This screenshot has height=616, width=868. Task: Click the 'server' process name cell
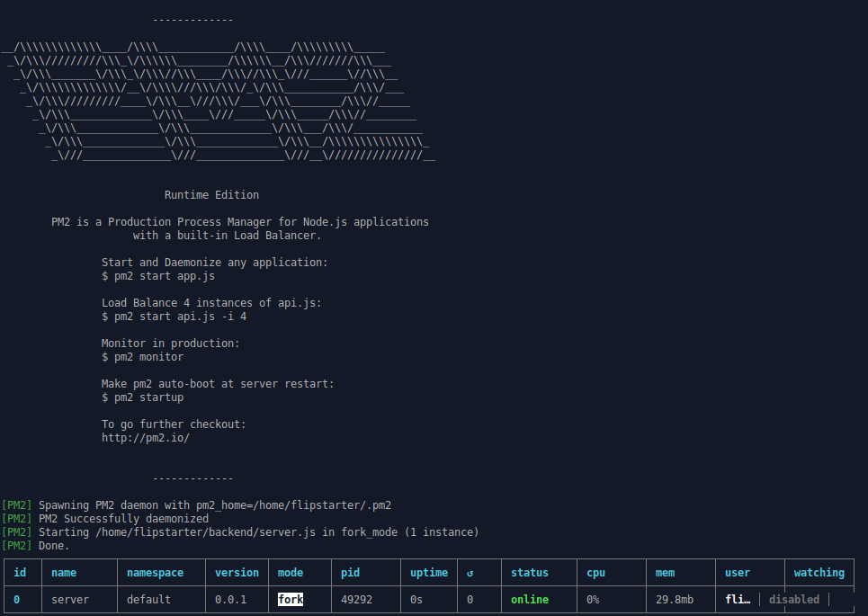point(70,600)
